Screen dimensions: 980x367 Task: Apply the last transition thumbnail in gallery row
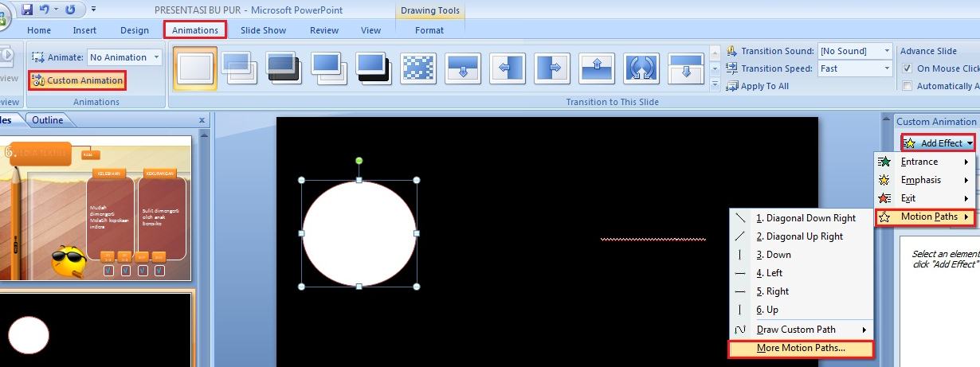tap(685, 68)
